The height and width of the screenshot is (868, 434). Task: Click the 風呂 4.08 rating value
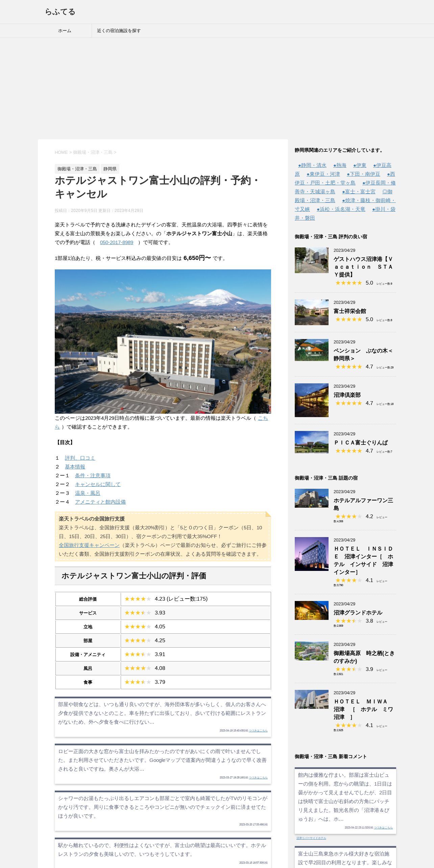[x=160, y=668]
